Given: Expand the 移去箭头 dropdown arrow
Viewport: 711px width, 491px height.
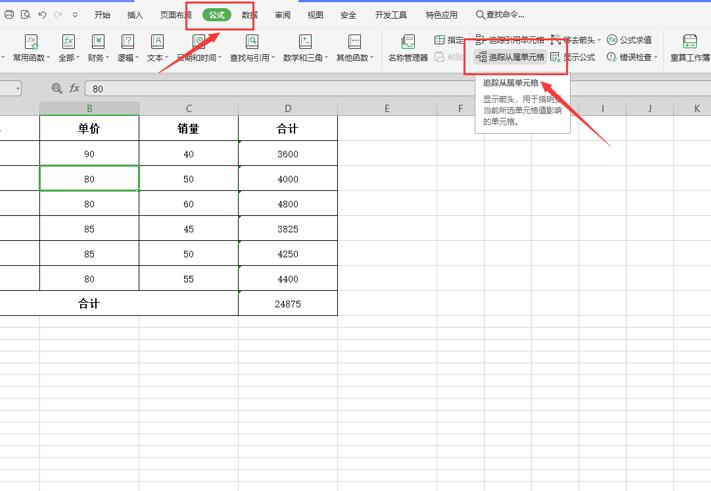Looking at the screenshot, I should 599,40.
